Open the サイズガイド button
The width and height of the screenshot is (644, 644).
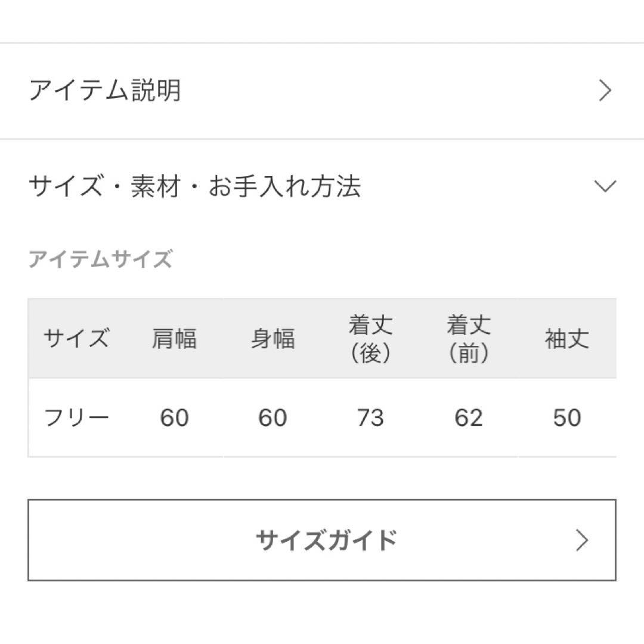(322, 540)
